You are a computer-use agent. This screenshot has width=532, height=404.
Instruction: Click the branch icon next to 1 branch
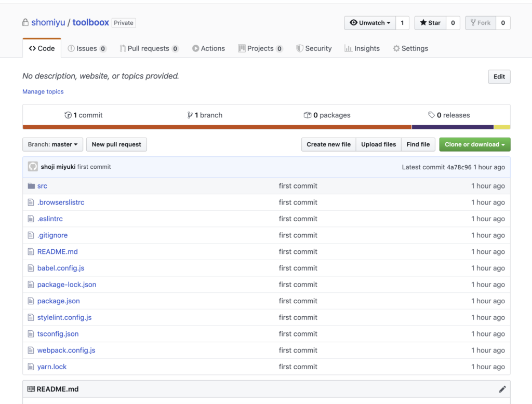click(x=190, y=115)
